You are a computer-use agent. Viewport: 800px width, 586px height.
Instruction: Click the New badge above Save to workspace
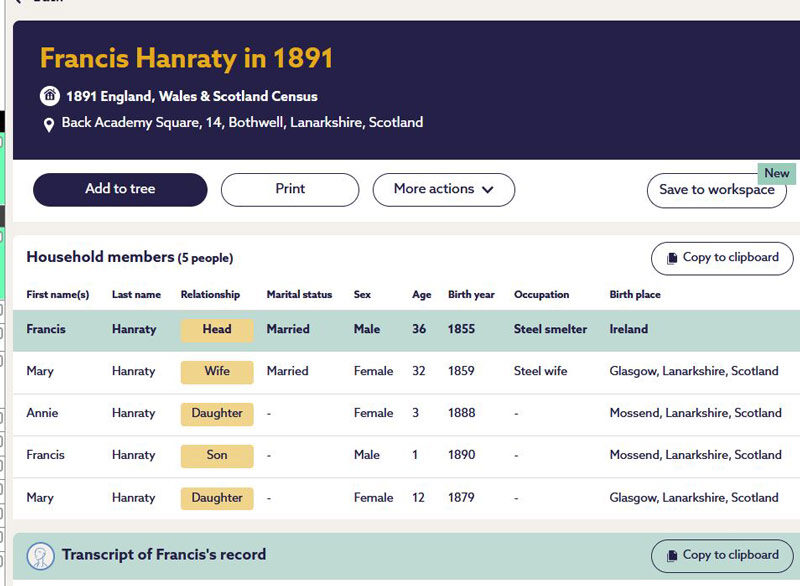coord(777,173)
